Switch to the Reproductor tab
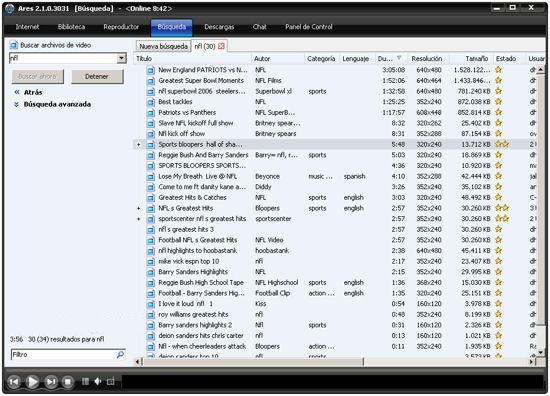This screenshot has width=550, height=396. point(121,27)
